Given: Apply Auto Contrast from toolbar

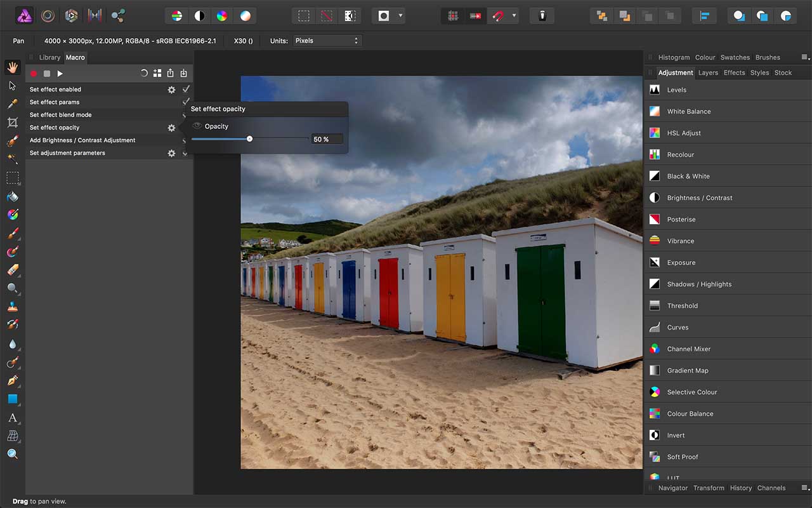Looking at the screenshot, I should (199, 16).
